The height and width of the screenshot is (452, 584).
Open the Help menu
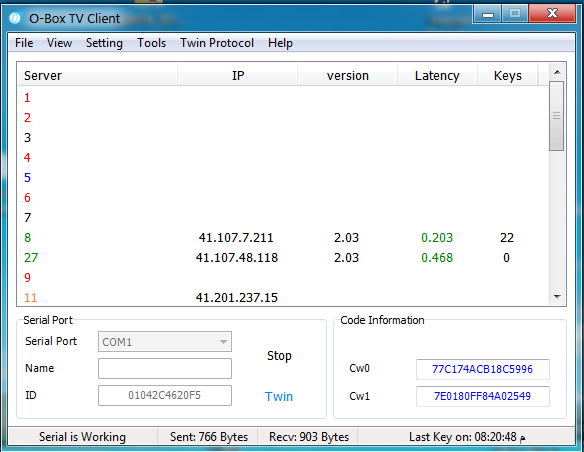[x=280, y=43]
